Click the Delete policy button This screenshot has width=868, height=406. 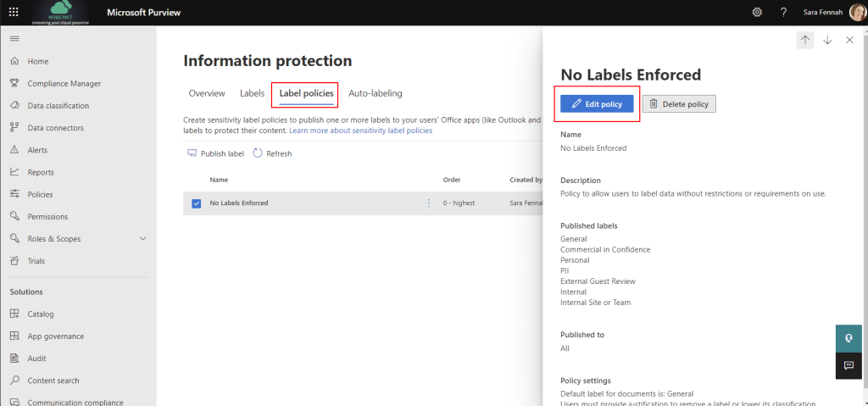pos(679,103)
